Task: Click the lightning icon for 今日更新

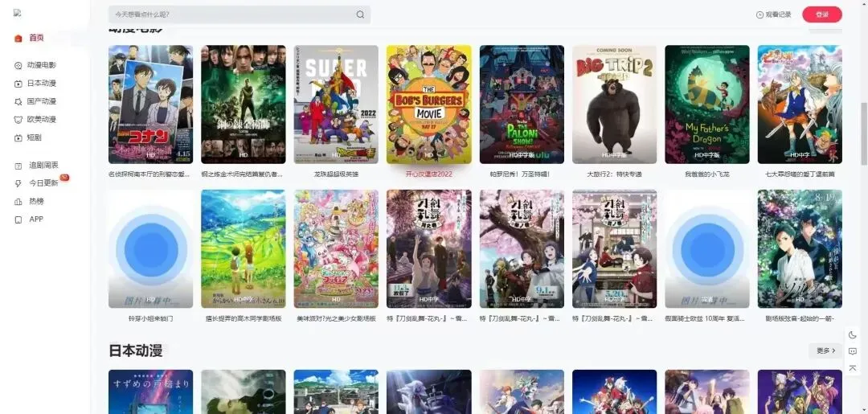Action: point(18,183)
